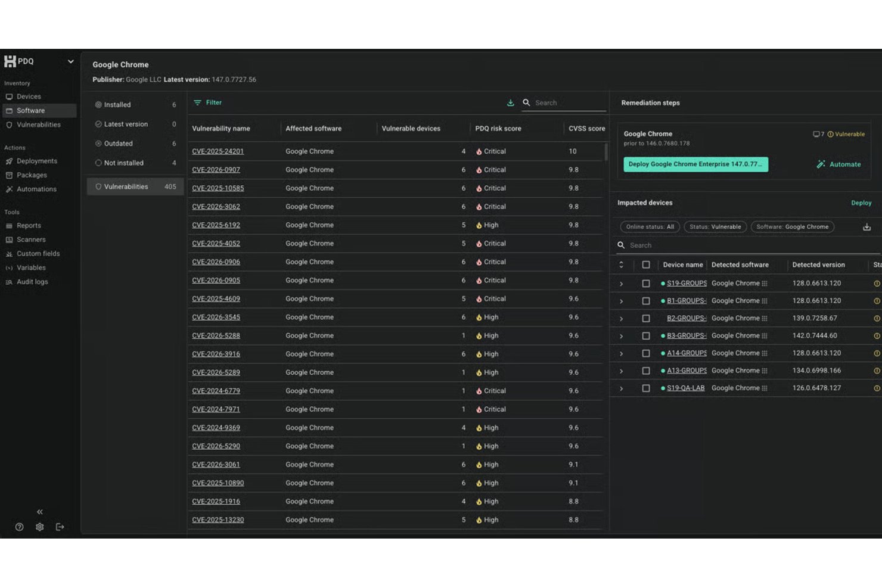Select the Installed filter tab
Screen dimensions: 882x588
(x=135, y=105)
